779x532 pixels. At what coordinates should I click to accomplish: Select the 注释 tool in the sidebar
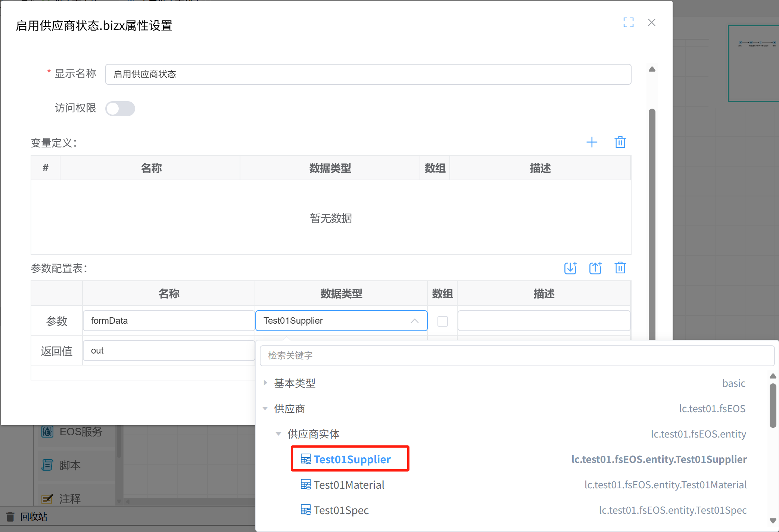69,498
